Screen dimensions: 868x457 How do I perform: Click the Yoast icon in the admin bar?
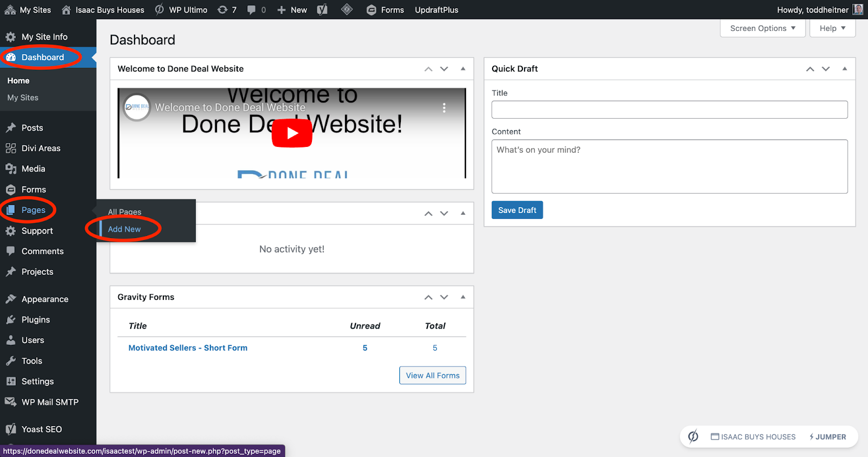pos(322,10)
